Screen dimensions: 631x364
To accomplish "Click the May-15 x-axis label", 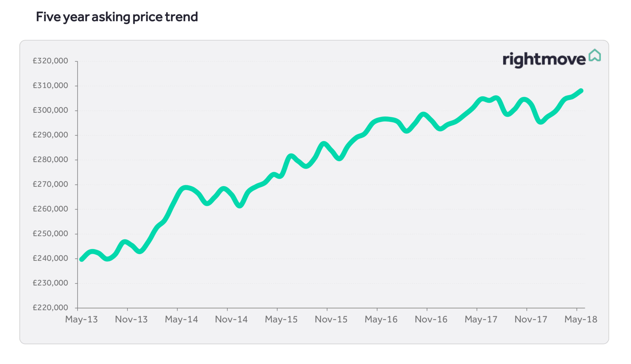I will (281, 319).
